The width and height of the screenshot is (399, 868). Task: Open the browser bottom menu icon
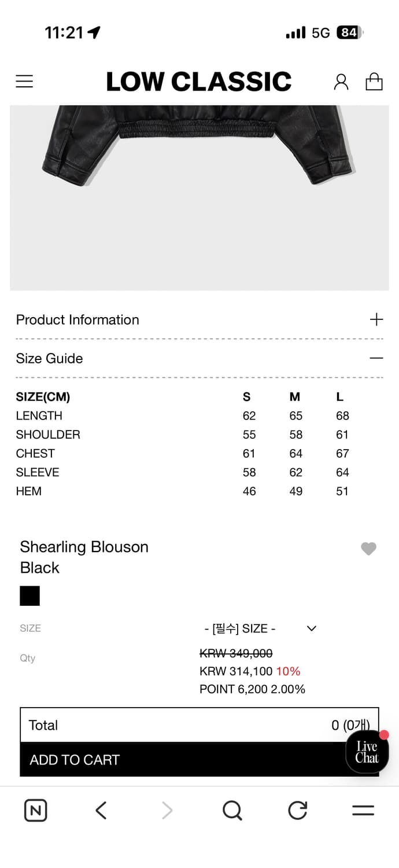(x=363, y=810)
